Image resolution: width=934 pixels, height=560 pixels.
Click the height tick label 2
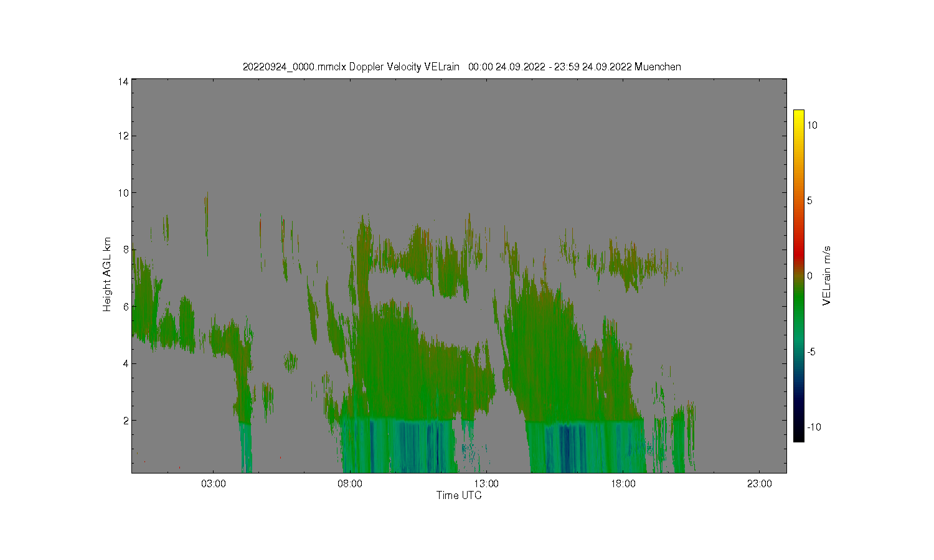pyautogui.click(x=126, y=421)
